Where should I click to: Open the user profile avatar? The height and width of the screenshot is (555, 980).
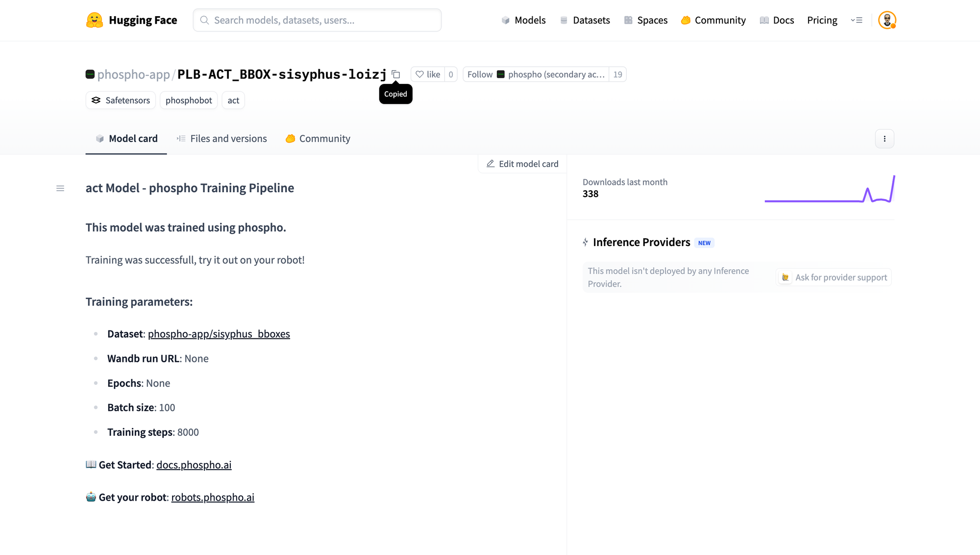click(887, 20)
